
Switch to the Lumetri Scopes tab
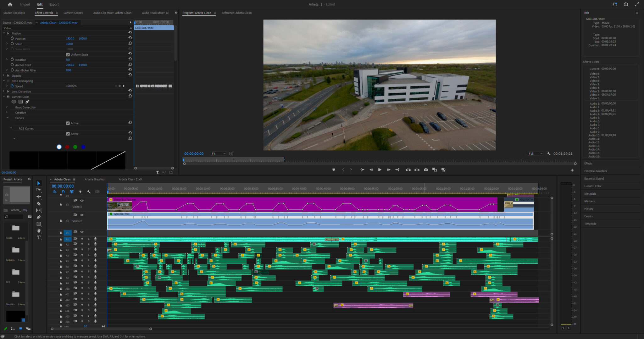click(73, 13)
